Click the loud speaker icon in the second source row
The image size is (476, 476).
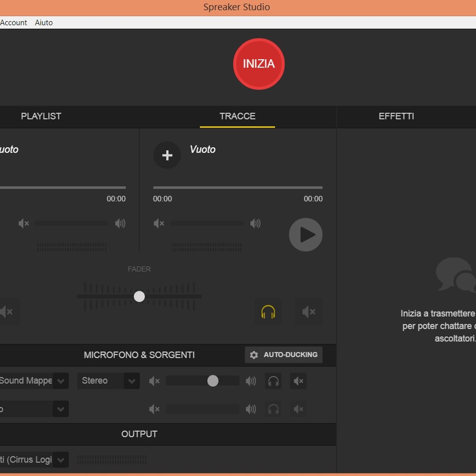tap(251, 409)
